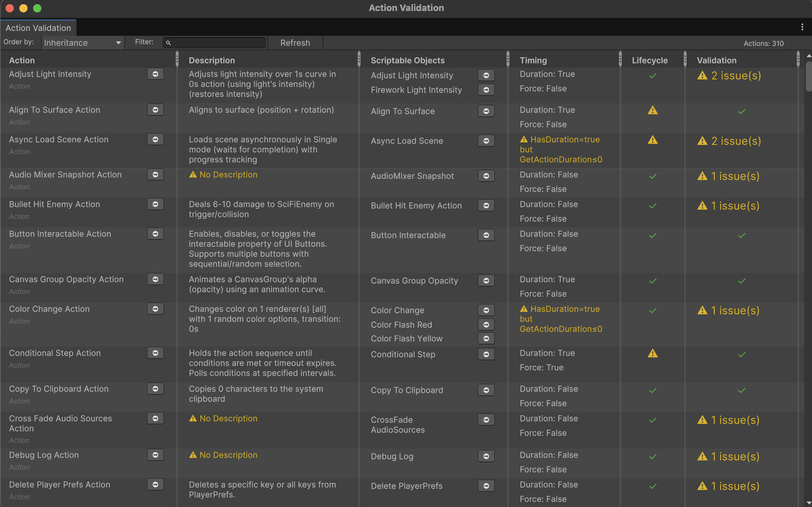812x507 pixels.
Task: Click the select button beside Adjust Light Intensity action
Action: click(x=155, y=74)
